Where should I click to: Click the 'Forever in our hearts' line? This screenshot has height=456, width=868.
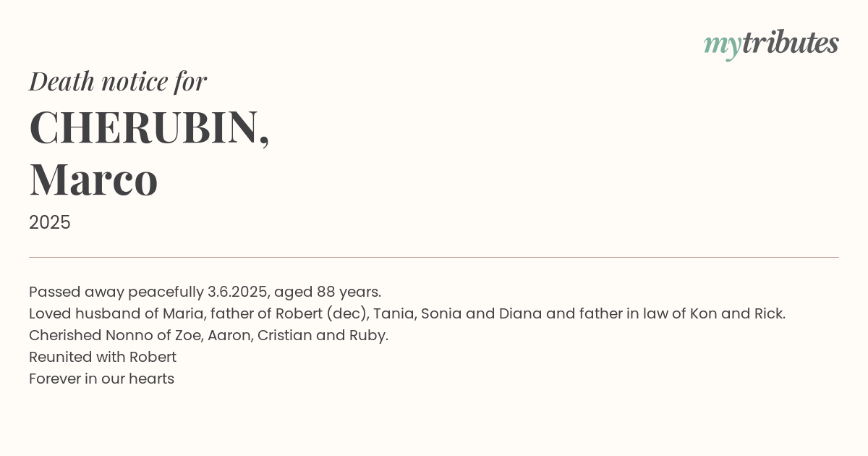pos(101,379)
